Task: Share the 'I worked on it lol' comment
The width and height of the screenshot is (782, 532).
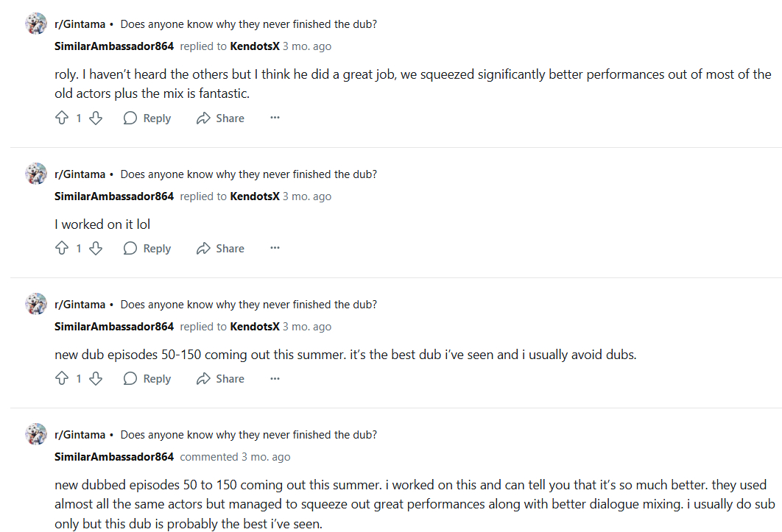Action: [x=220, y=249]
